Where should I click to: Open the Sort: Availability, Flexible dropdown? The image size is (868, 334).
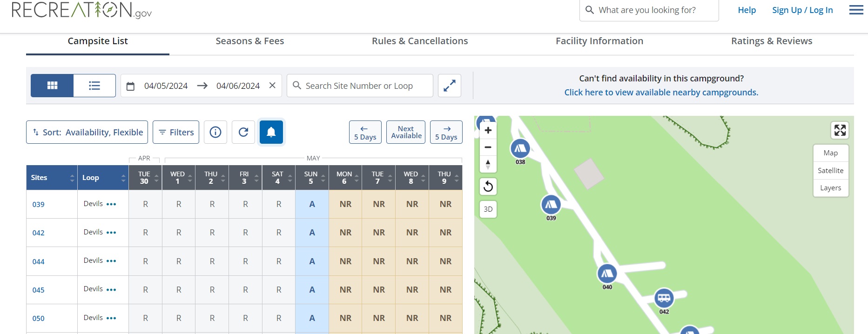(87, 132)
